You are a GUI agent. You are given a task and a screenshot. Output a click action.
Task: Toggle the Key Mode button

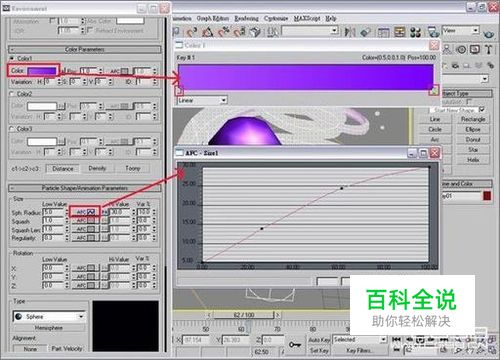point(396,350)
